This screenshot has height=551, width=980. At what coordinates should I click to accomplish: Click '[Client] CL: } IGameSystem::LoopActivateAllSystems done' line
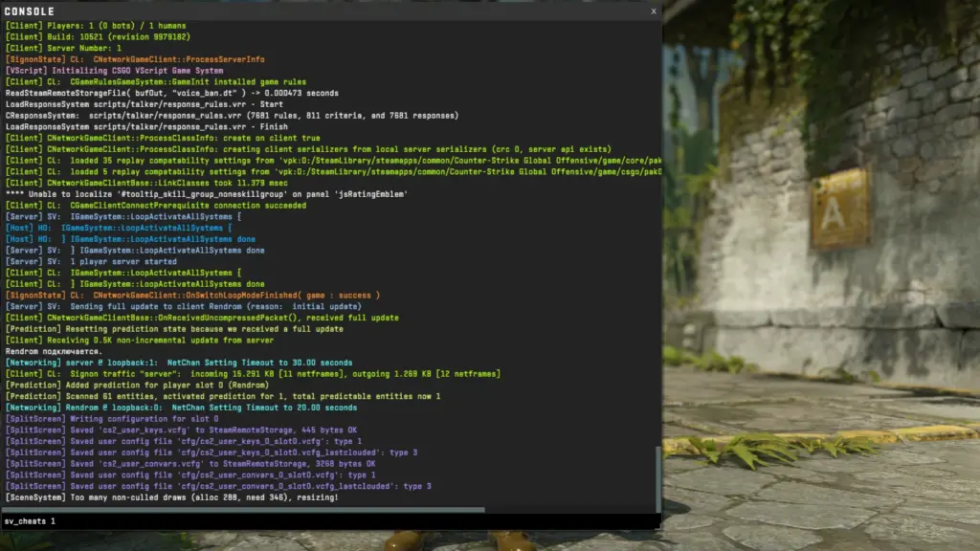(134, 284)
